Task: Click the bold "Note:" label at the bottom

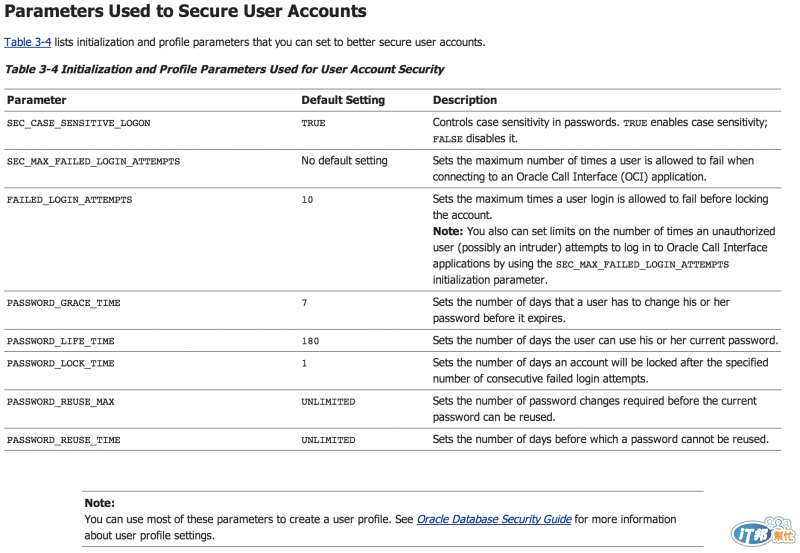Action: 99,503
